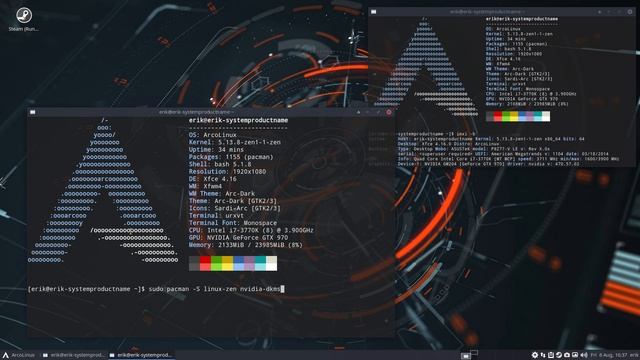Open the ArcoLinux applications menu
The width and height of the screenshot is (640, 360).
19,355
